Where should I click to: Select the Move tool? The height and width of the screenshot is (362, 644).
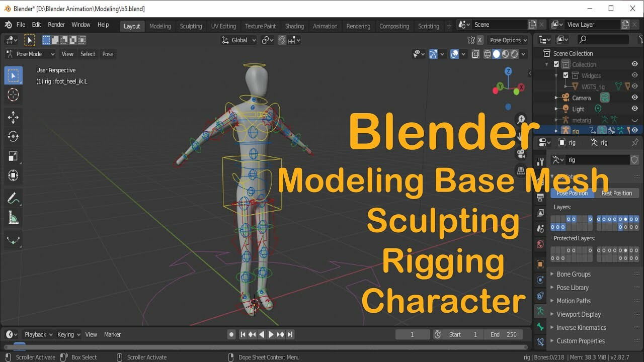click(x=14, y=118)
